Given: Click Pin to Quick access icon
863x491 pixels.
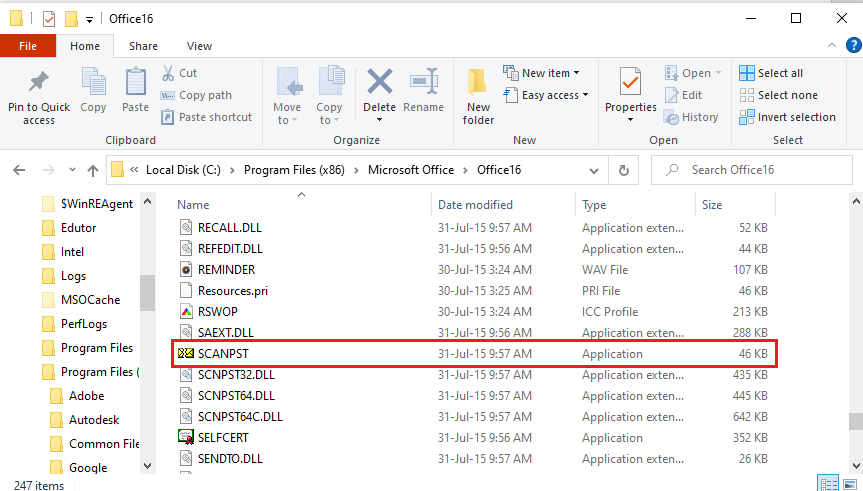Looking at the screenshot, I should click(39, 83).
